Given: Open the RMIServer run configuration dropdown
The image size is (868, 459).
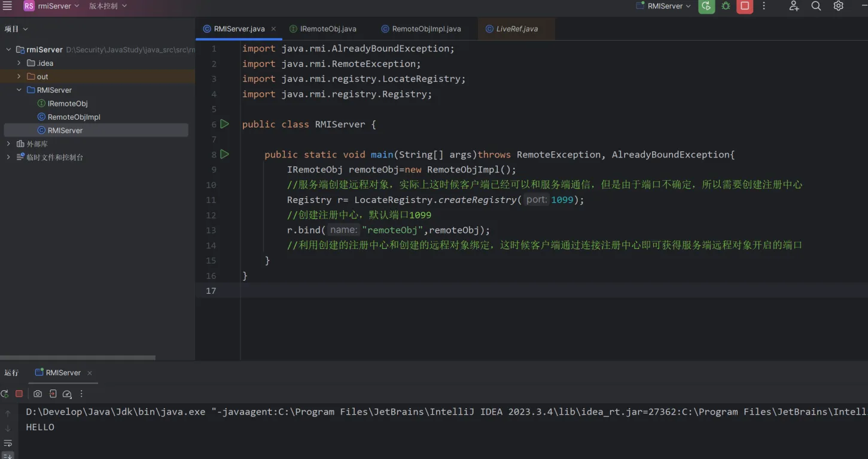Looking at the screenshot, I should click(663, 6).
